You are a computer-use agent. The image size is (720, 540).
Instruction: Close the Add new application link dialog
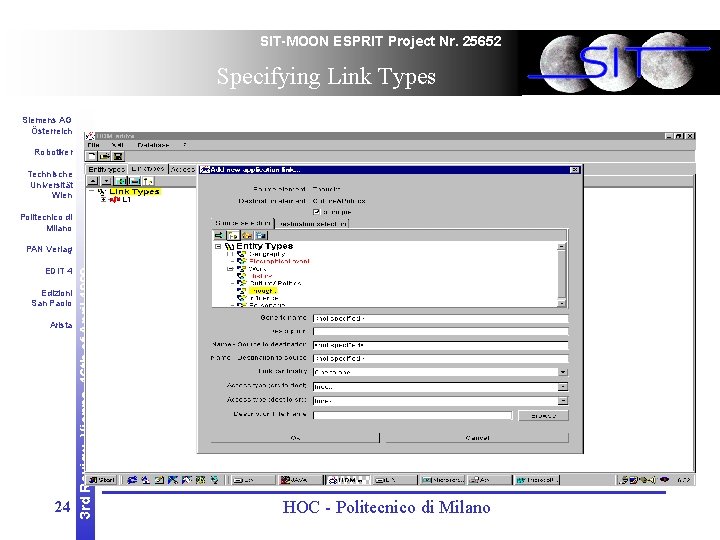tap(574, 170)
